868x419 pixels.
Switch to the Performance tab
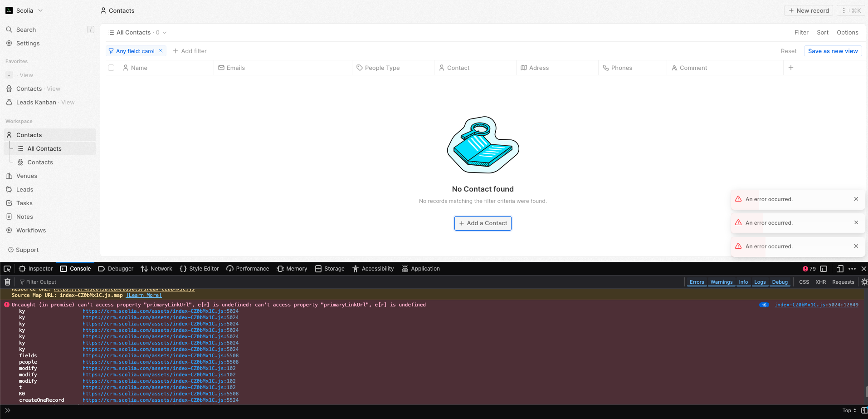[x=248, y=269]
